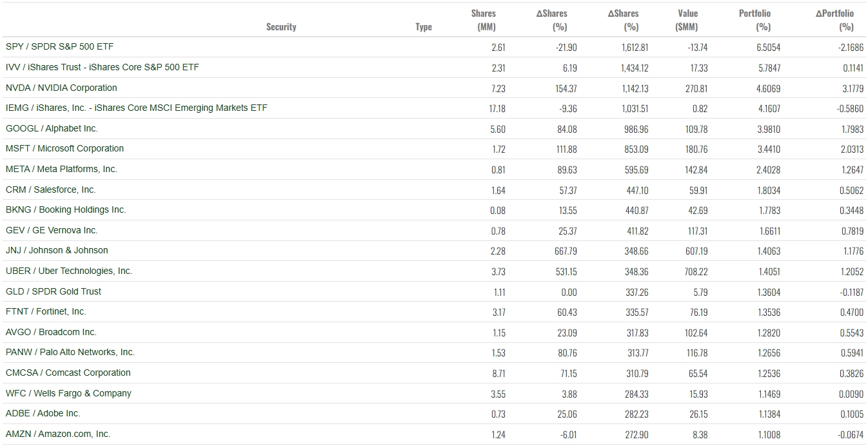
Task: Sort by the Type column header
Action: [x=424, y=26]
